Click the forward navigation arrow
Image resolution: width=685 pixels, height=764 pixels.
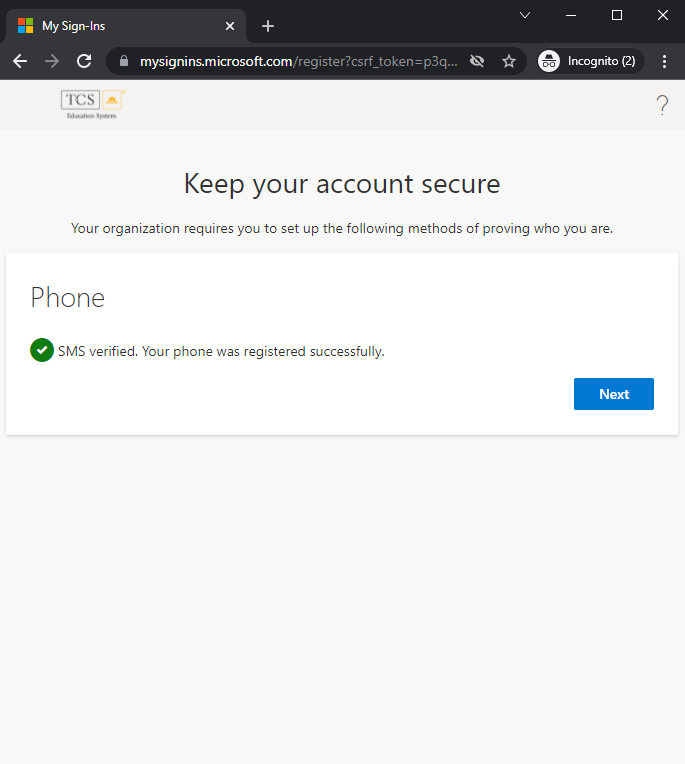coord(52,61)
